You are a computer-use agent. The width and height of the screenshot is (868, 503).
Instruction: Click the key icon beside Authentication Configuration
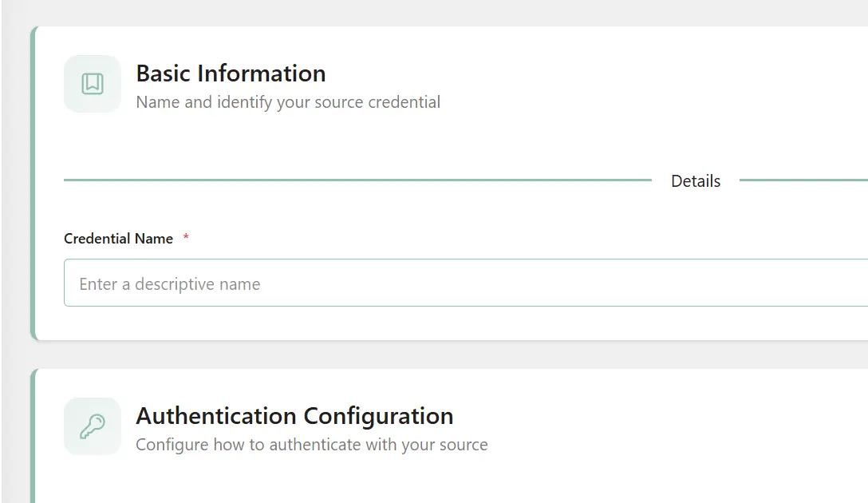coord(93,426)
